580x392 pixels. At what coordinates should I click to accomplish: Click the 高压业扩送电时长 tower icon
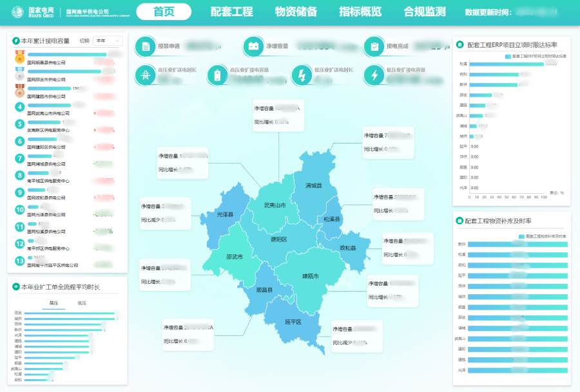pyautogui.click(x=146, y=75)
